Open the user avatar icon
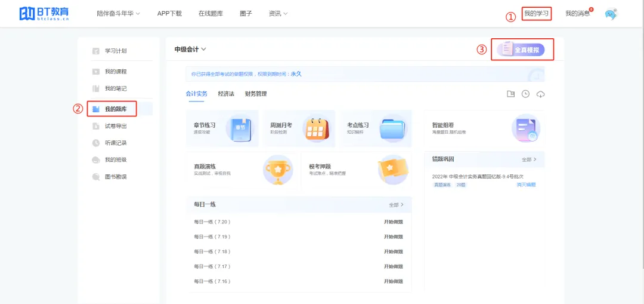 click(611, 14)
